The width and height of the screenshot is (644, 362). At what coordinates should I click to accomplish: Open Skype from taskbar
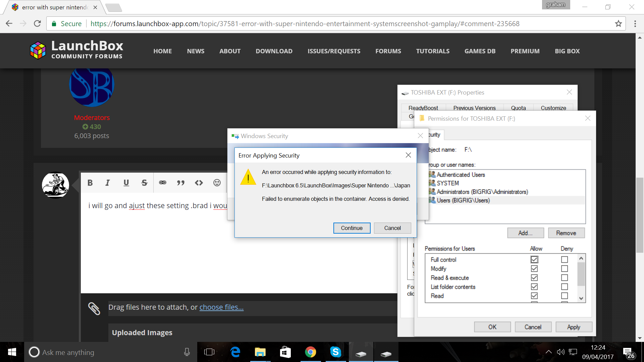(335, 352)
